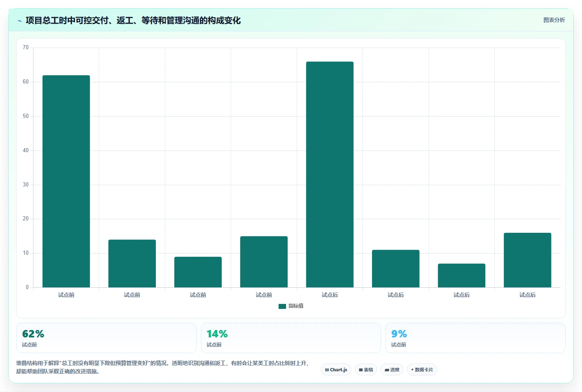
Task: Click the Chart.js tag
Action: (336, 370)
